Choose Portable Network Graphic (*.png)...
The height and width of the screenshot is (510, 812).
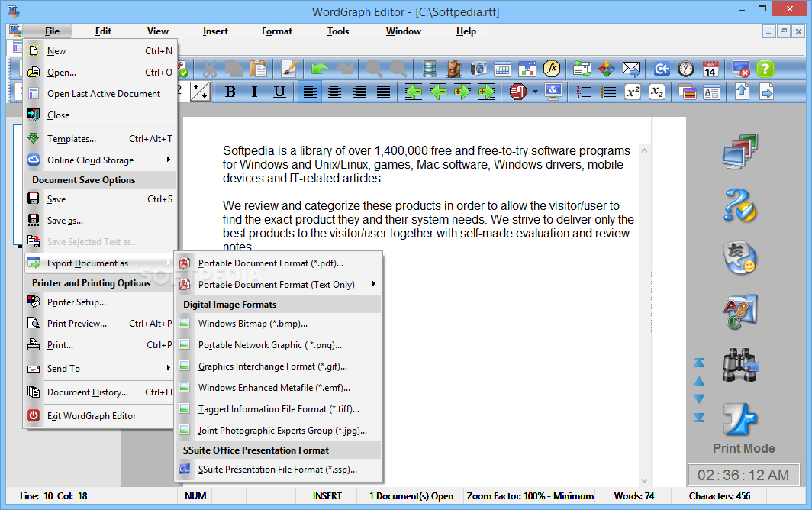[x=279, y=344]
